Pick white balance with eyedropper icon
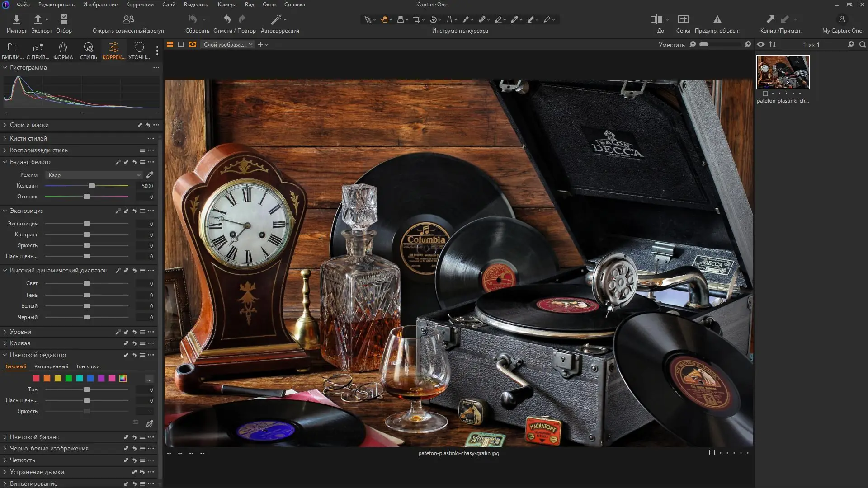868x488 pixels. pyautogui.click(x=150, y=175)
